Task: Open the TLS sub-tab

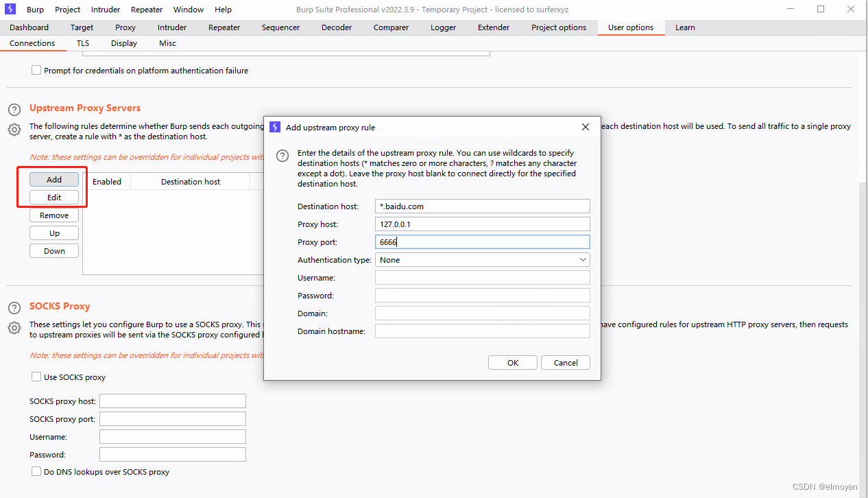Action: click(83, 43)
